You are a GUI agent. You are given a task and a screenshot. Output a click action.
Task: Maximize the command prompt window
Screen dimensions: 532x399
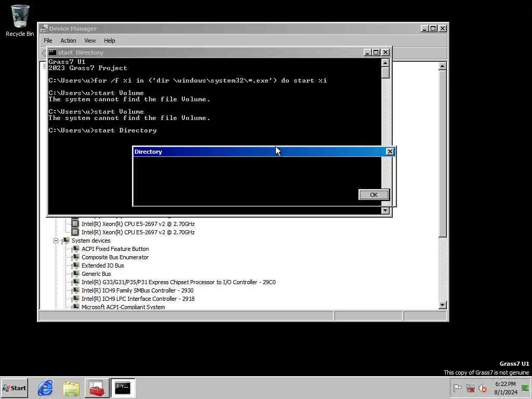click(376, 52)
